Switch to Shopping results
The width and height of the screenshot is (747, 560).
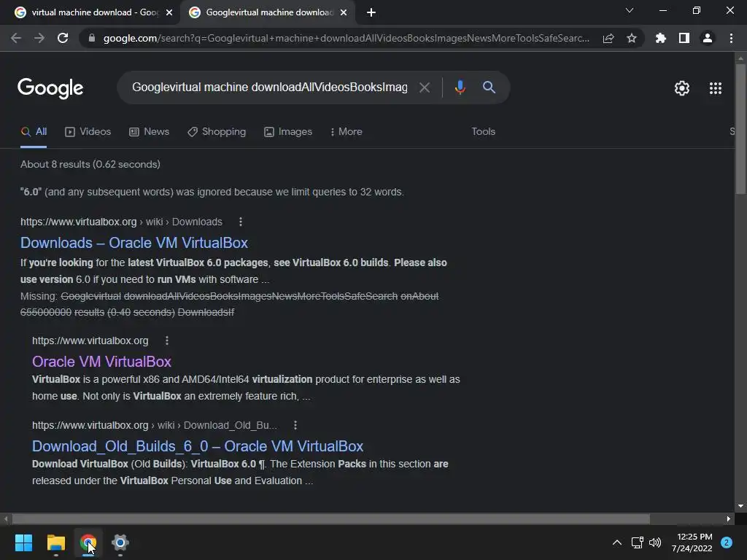[217, 131]
